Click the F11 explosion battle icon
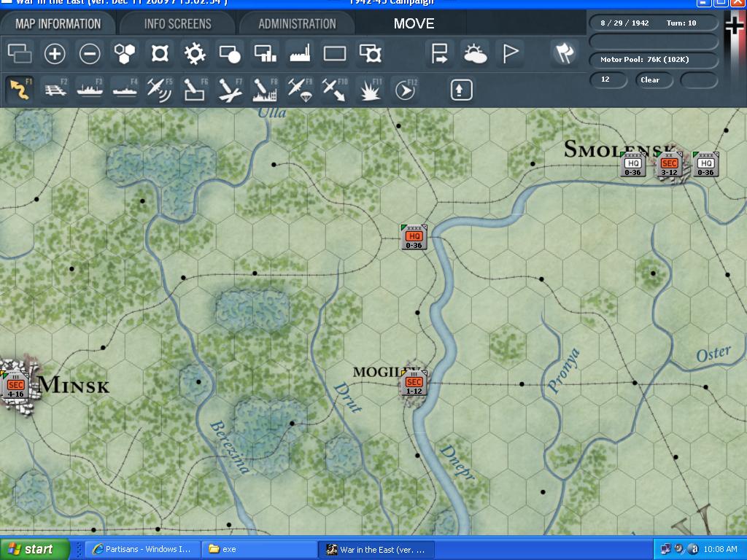The image size is (747, 560). point(370,90)
